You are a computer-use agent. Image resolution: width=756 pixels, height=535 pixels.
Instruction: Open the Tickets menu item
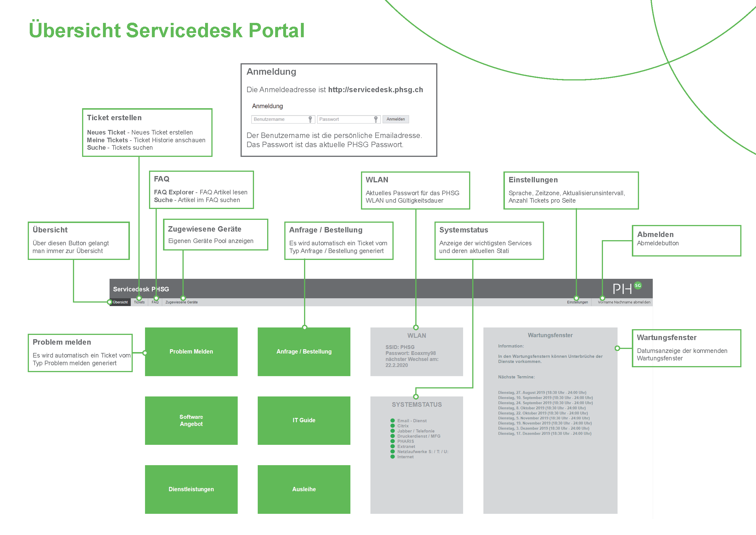point(139,302)
